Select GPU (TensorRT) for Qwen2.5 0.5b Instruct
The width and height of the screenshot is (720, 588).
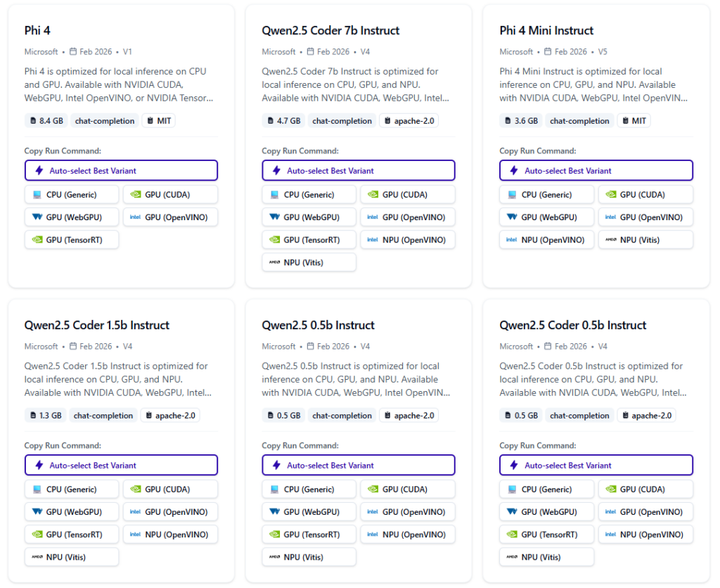[309, 534]
